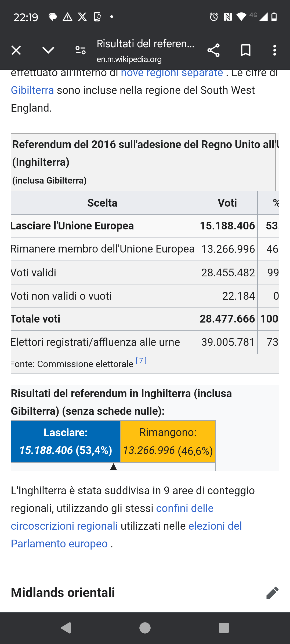Open recent apps square button
The height and width of the screenshot is (644, 290).
224,628
